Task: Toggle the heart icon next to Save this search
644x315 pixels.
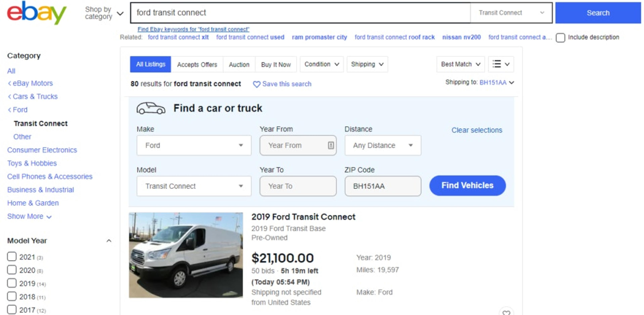Action: [x=257, y=84]
